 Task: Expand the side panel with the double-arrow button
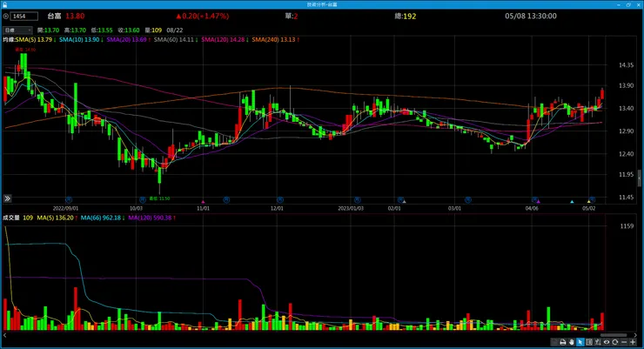(7, 198)
